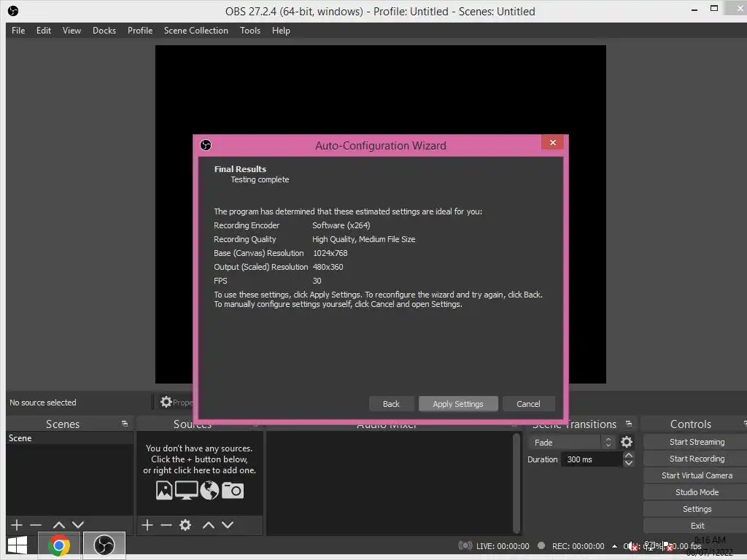The height and width of the screenshot is (560, 747).
Task: Click the REC status indicator dot
Action: tap(541, 545)
